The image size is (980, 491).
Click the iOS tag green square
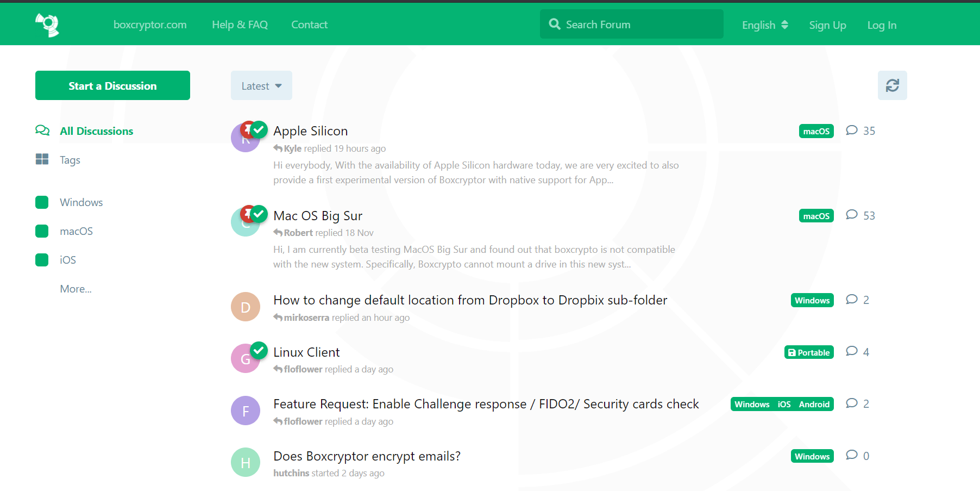pyautogui.click(x=42, y=260)
